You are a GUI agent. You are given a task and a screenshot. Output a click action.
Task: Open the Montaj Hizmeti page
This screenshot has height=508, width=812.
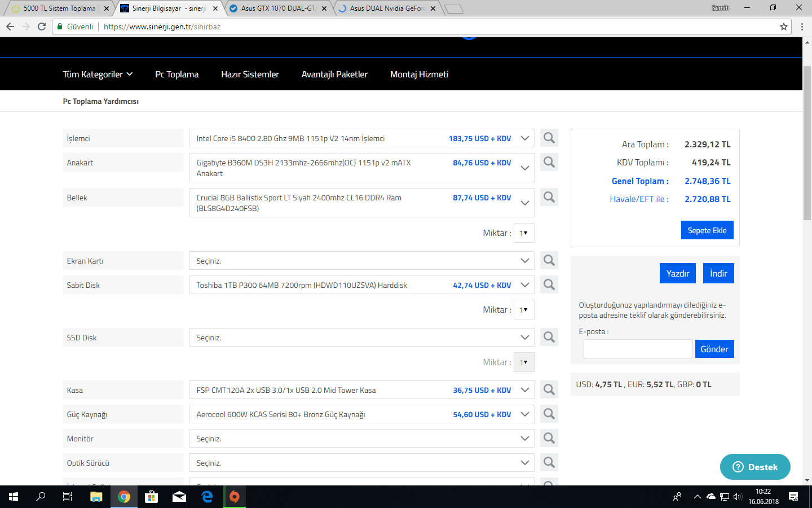tap(419, 75)
